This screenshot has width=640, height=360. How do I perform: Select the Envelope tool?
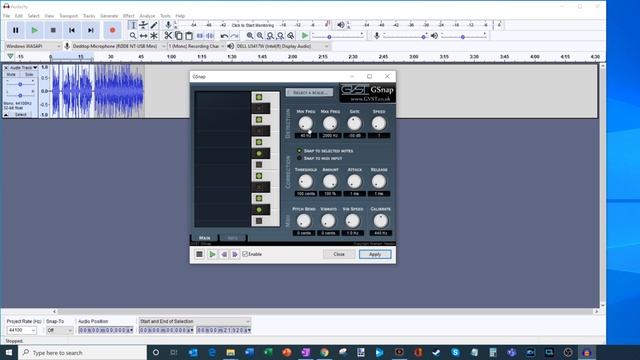pyautogui.click(x=143, y=25)
